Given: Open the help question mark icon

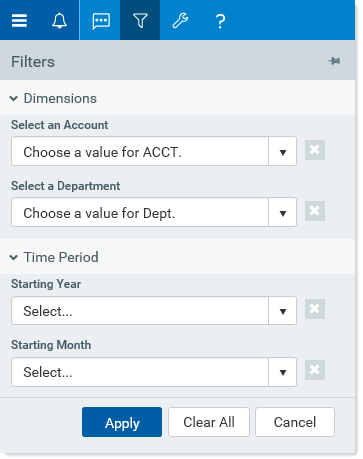Looking at the screenshot, I should pyautogui.click(x=220, y=21).
